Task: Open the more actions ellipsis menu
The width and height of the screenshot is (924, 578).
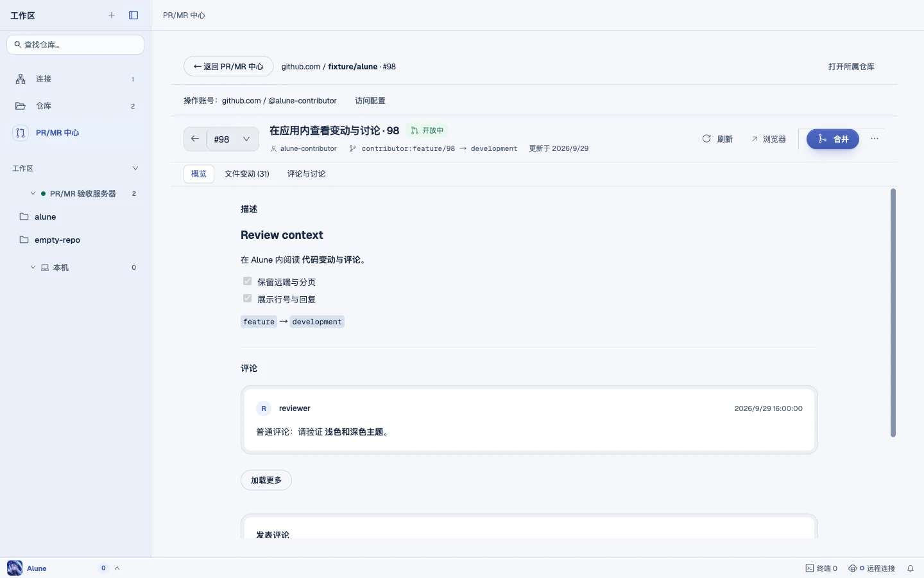Action: click(x=875, y=139)
